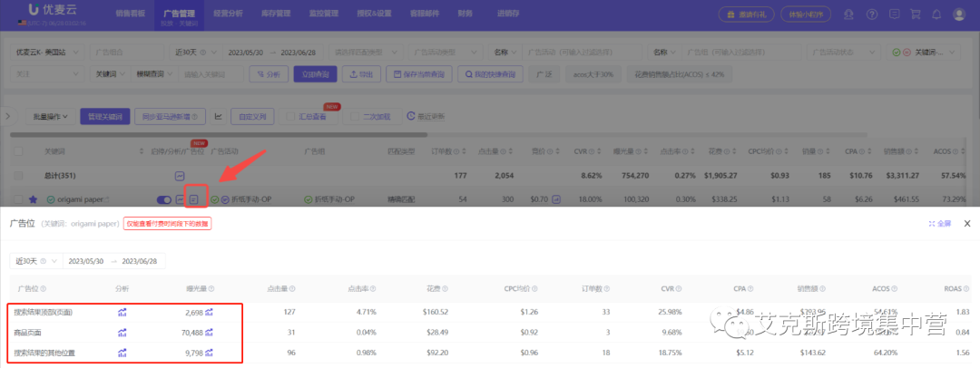Click the 请输入关键词 search field
This screenshot has height=368, width=980.
210,74
